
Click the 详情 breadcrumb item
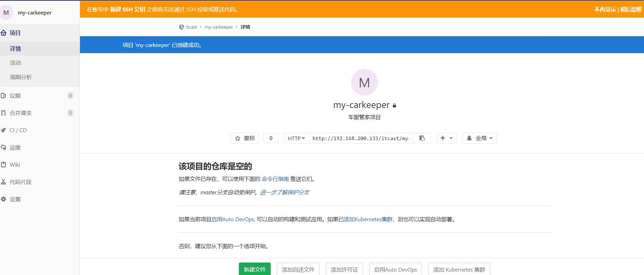tap(245, 27)
